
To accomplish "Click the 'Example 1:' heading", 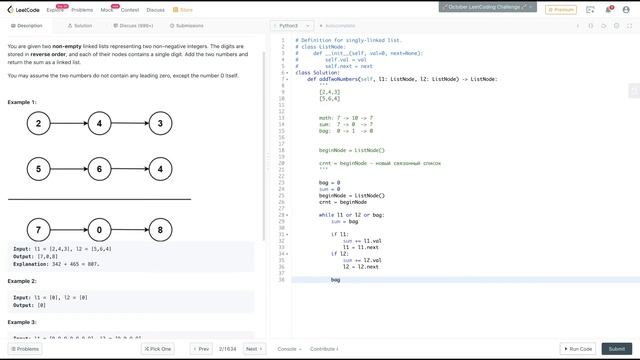I will pos(22,102).
